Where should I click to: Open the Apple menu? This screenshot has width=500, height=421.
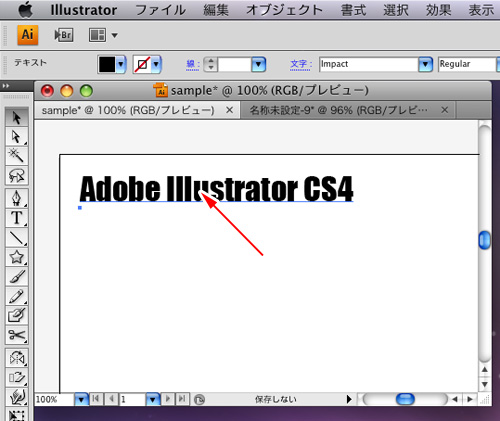(x=26, y=10)
